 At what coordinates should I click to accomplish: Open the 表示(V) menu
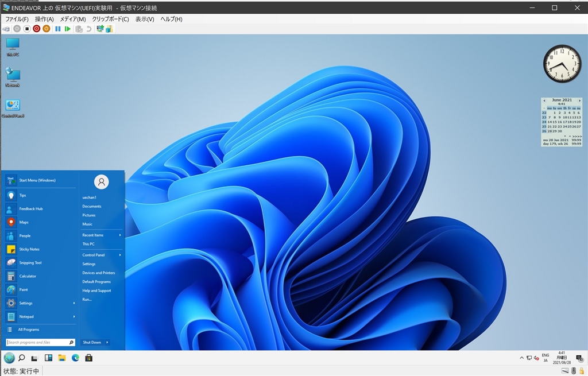point(144,19)
